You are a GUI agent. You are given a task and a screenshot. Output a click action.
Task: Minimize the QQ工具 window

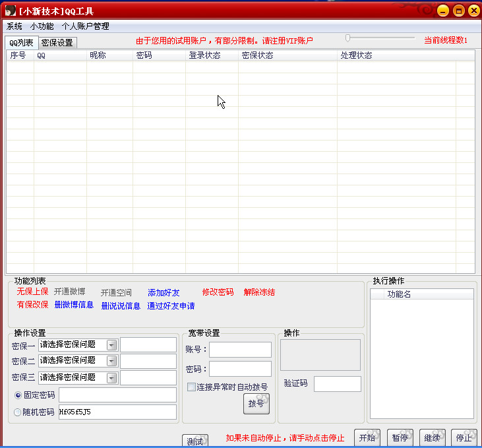[443, 11]
